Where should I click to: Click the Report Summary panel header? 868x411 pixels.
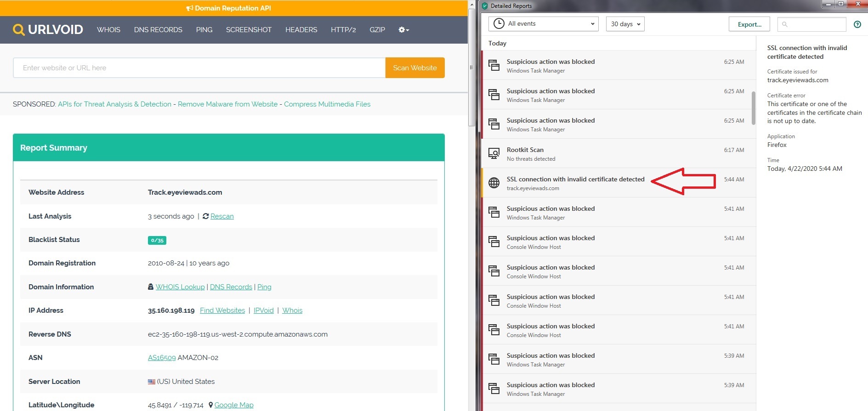[x=229, y=148]
